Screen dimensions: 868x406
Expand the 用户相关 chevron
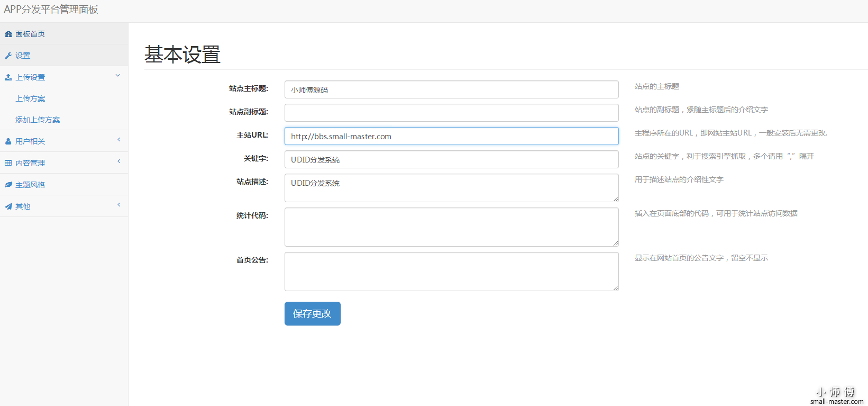click(x=119, y=140)
